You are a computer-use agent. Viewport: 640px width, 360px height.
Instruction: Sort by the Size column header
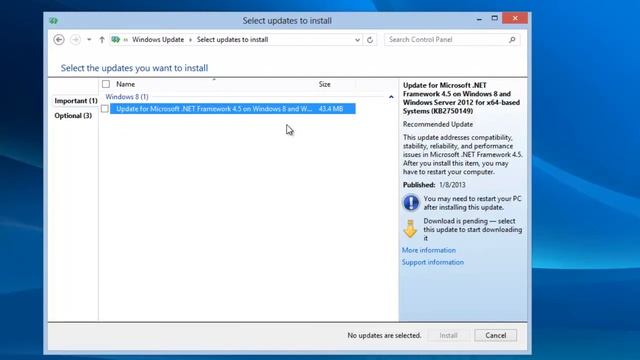coord(324,84)
